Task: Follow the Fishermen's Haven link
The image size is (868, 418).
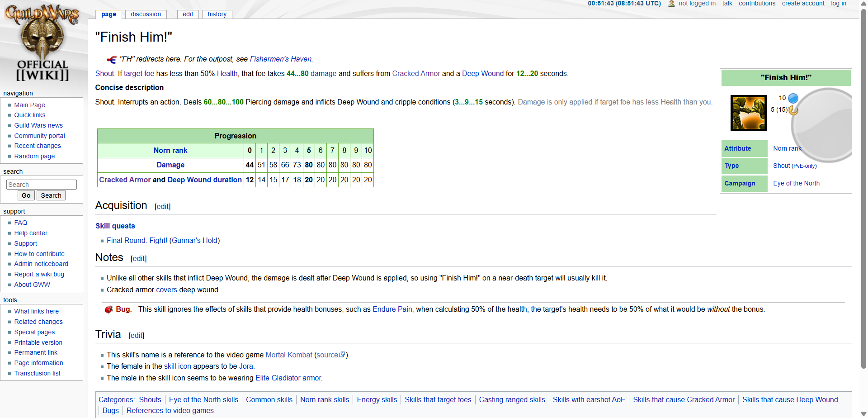Action: (x=280, y=59)
